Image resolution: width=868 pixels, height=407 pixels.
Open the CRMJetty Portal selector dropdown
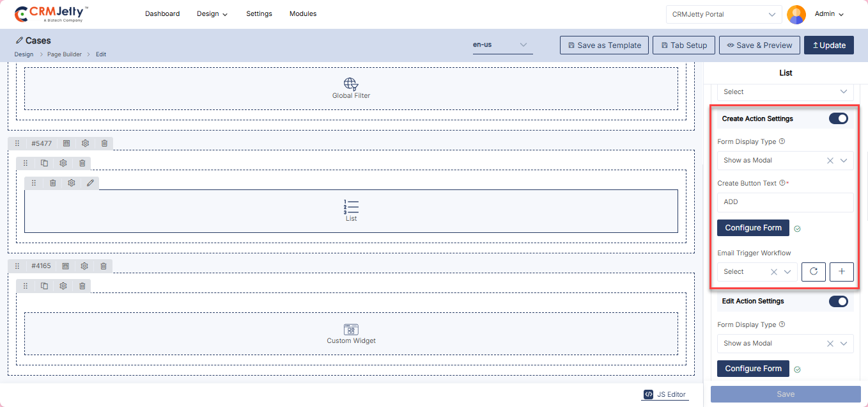772,14
